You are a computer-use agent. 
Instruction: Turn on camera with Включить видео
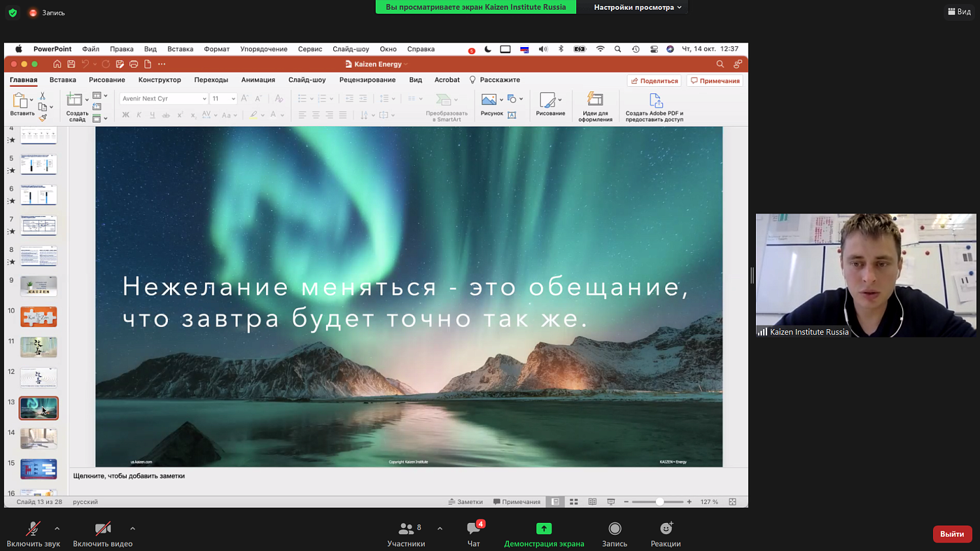tap(103, 533)
